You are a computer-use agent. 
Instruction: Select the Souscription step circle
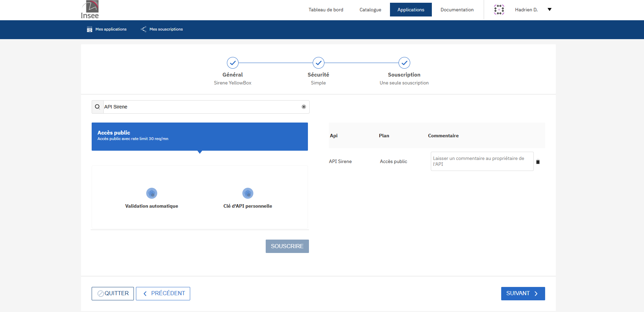pos(404,63)
